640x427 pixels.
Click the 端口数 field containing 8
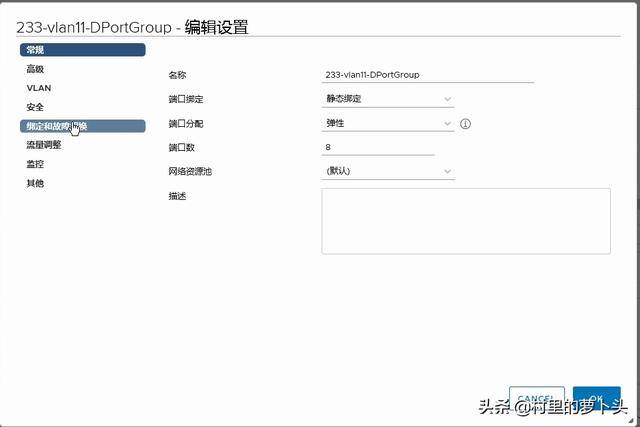tap(378, 147)
